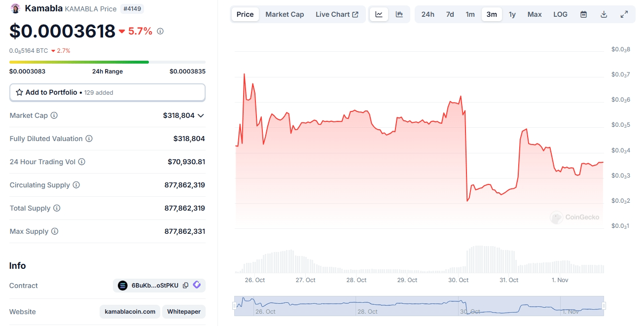Switch to line chart view icon
The image size is (644, 326).
tap(379, 14)
